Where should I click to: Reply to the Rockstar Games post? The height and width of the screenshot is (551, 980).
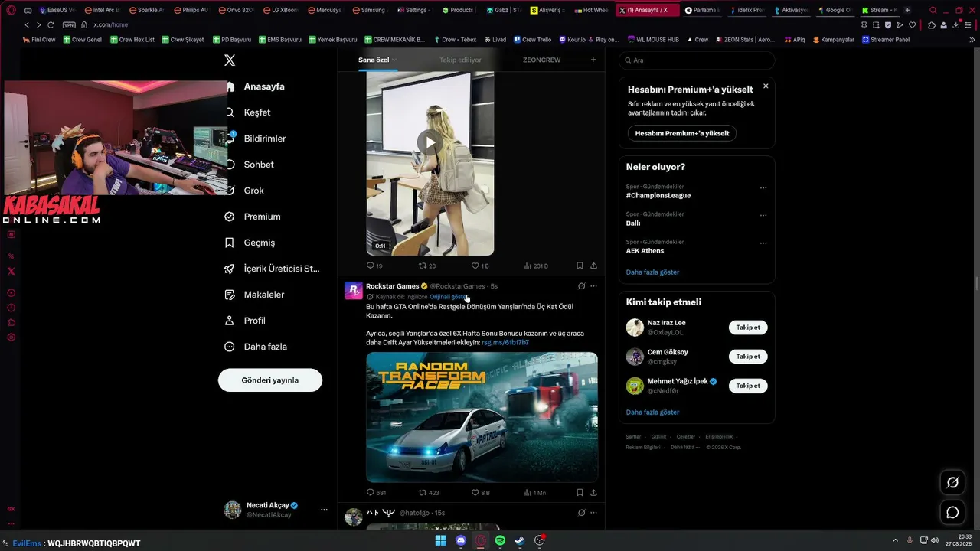pos(376,493)
